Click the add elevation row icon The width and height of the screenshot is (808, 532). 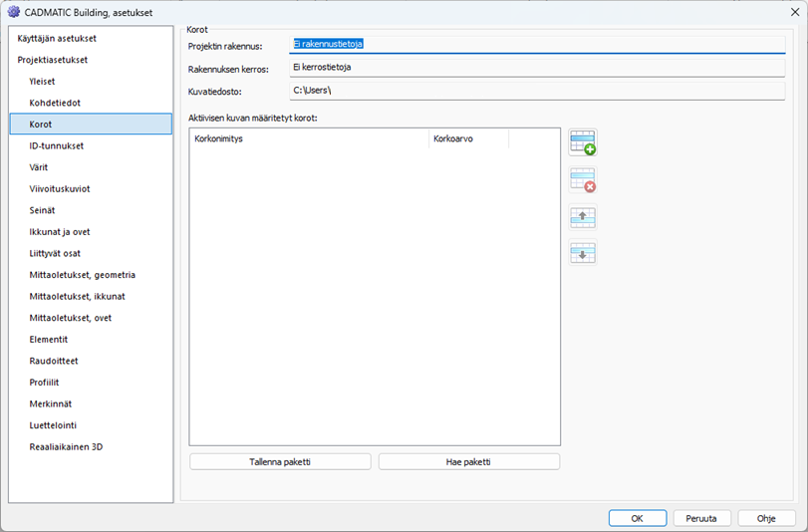pyautogui.click(x=582, y=142)
